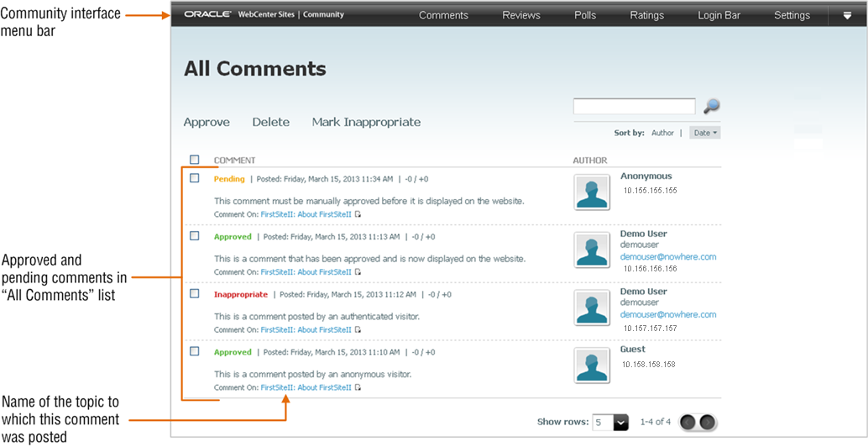Click the Guest author name
The height and width of the screenshot is (447, 868).
tap(633, 350)
